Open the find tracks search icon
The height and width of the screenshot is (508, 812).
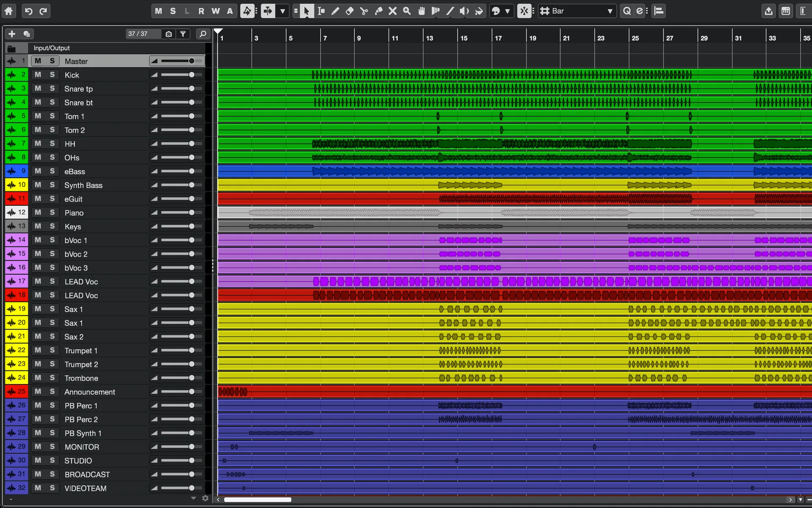coord(203,34)
